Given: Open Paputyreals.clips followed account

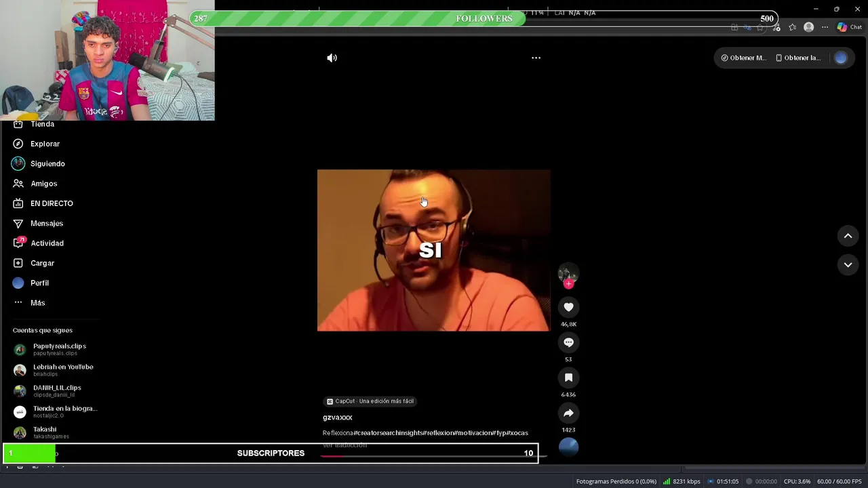Looking at the screenshot, I should pos(50,349).
